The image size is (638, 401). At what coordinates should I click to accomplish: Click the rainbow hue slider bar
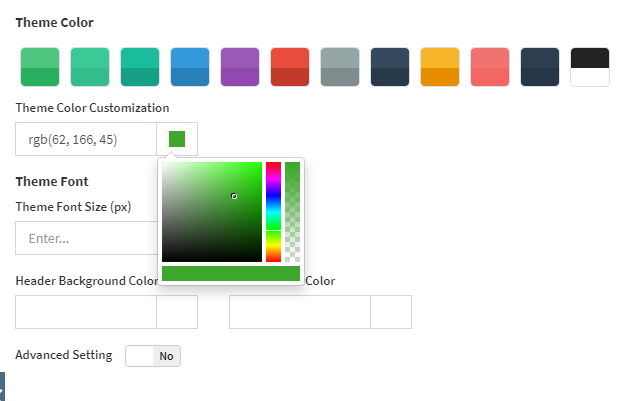click(273, 211)
